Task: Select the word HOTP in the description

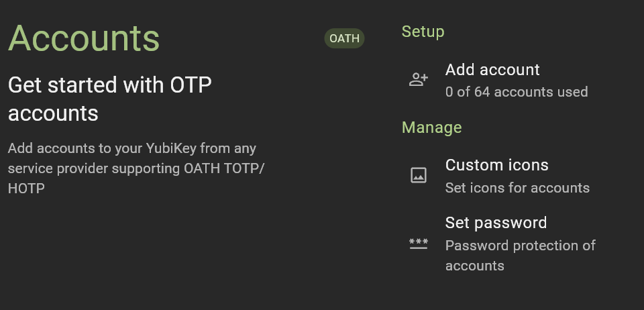Action: pyautogui.click(x=26, y=189)
